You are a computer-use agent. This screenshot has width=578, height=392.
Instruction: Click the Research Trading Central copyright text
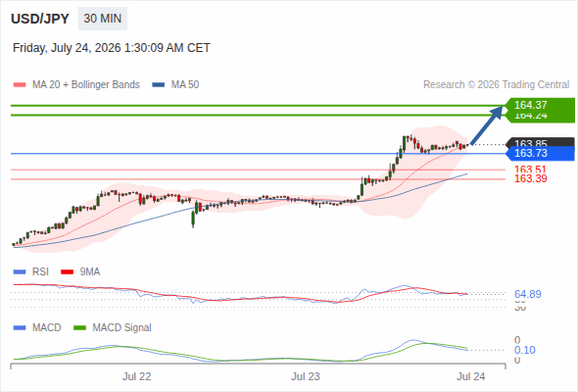[x=496, y=85]
